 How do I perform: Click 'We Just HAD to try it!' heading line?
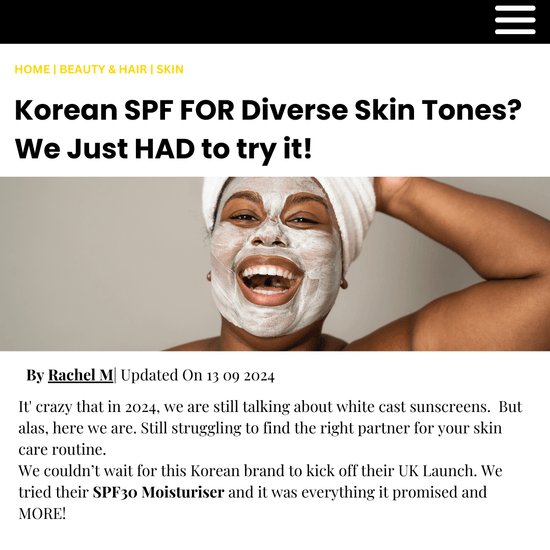tap(163, 149)
